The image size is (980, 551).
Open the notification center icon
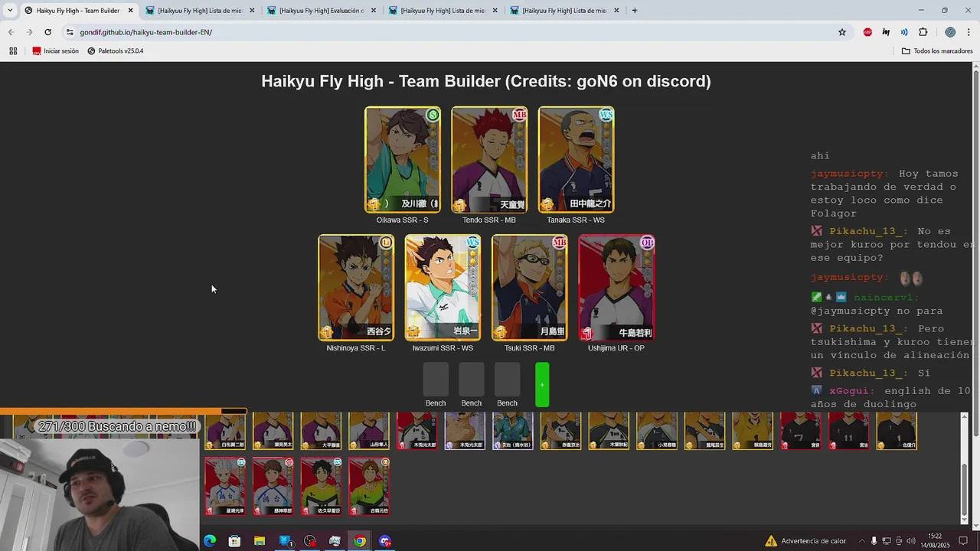coord(964,541)
